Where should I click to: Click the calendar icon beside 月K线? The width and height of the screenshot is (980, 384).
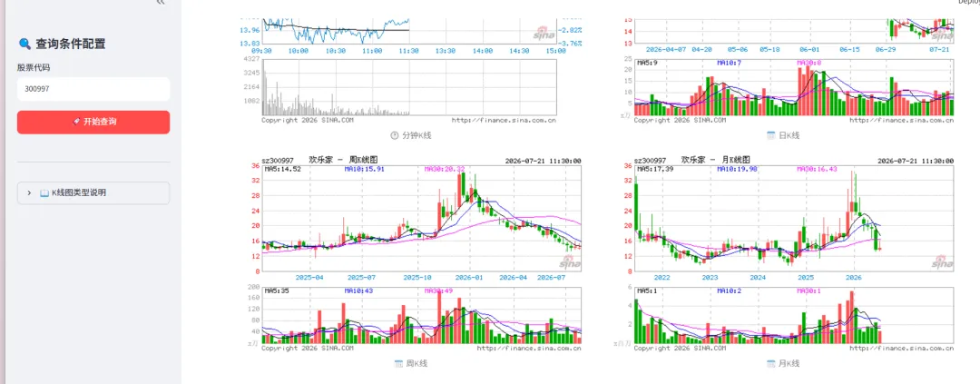770,363
